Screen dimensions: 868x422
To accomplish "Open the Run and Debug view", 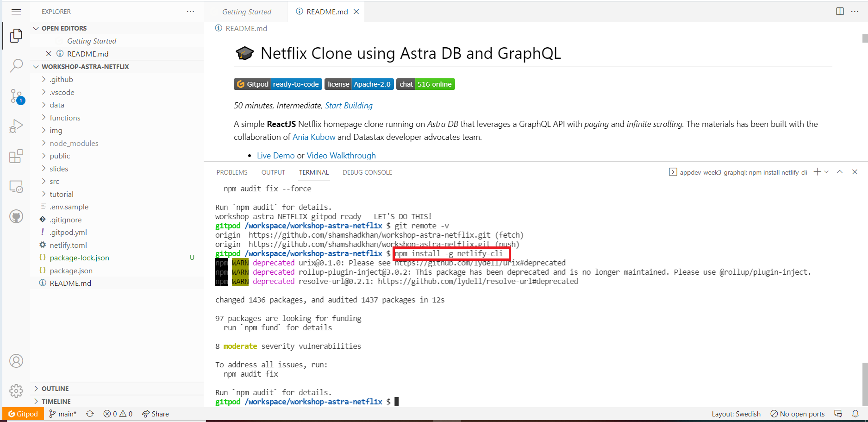I will pyautogui.click(x=16, y=126).
